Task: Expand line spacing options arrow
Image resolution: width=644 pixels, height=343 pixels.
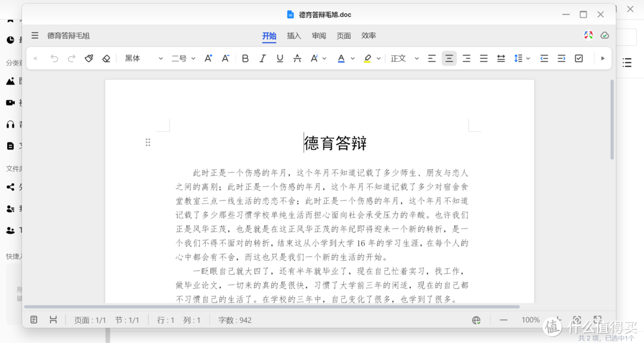Action: (528, 58)
